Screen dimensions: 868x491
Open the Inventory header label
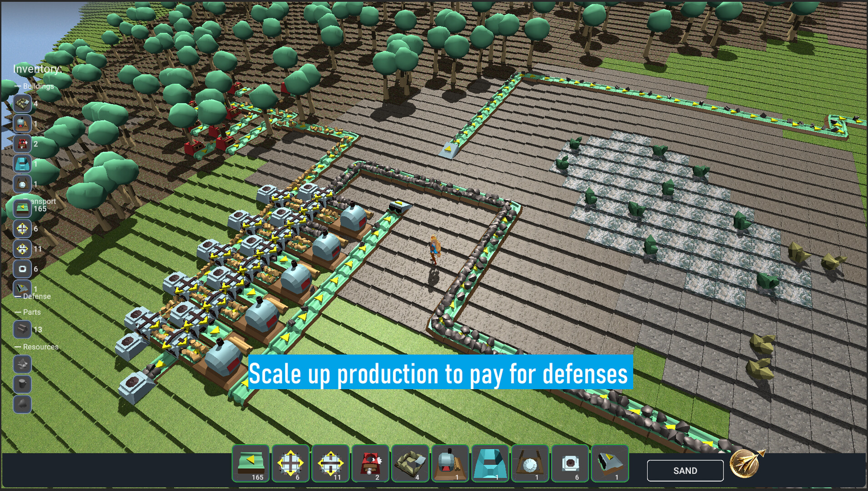36,69
